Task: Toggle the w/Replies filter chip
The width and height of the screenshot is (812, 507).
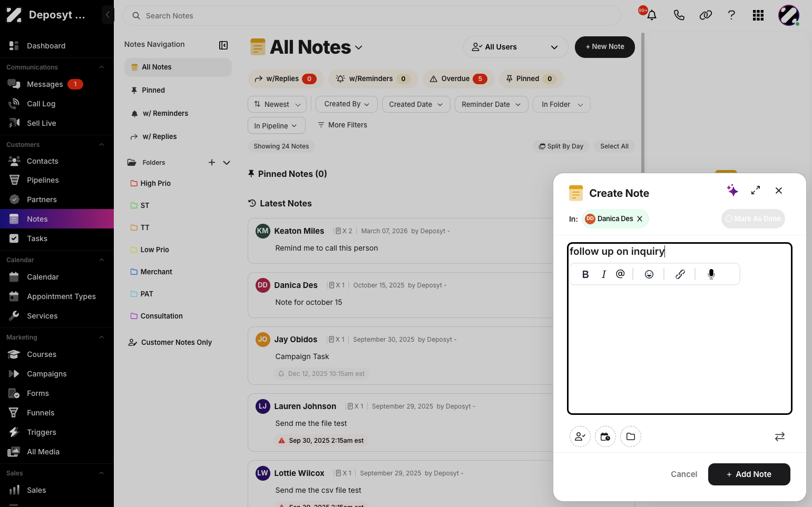Action: (286, 79)
